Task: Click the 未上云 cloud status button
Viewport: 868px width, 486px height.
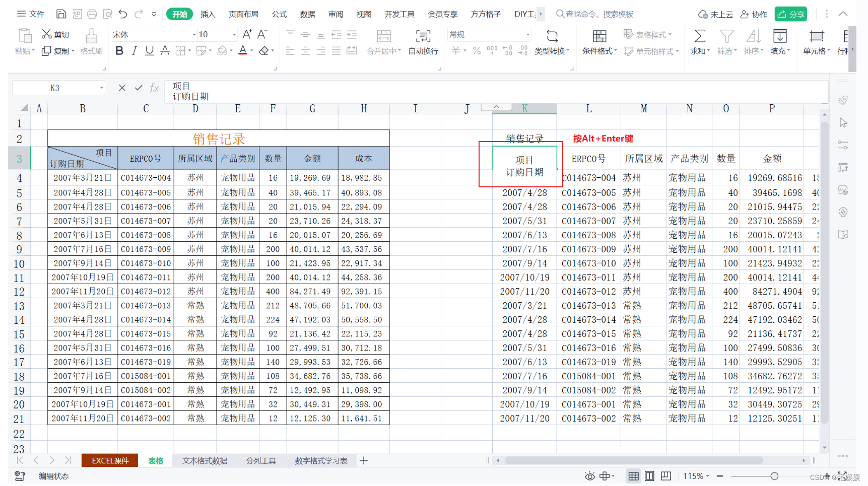Action: (715, 14)
